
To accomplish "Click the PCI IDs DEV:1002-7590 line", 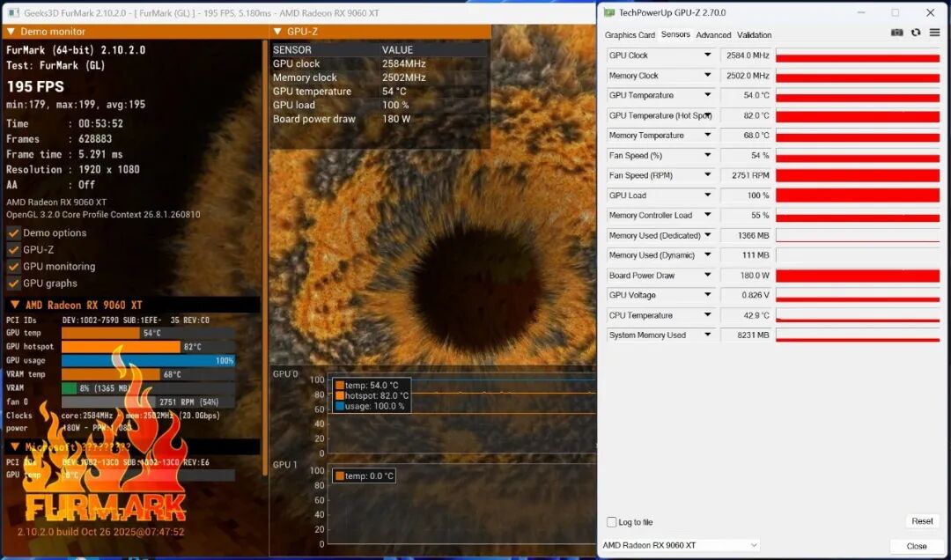I will (108, 320).
